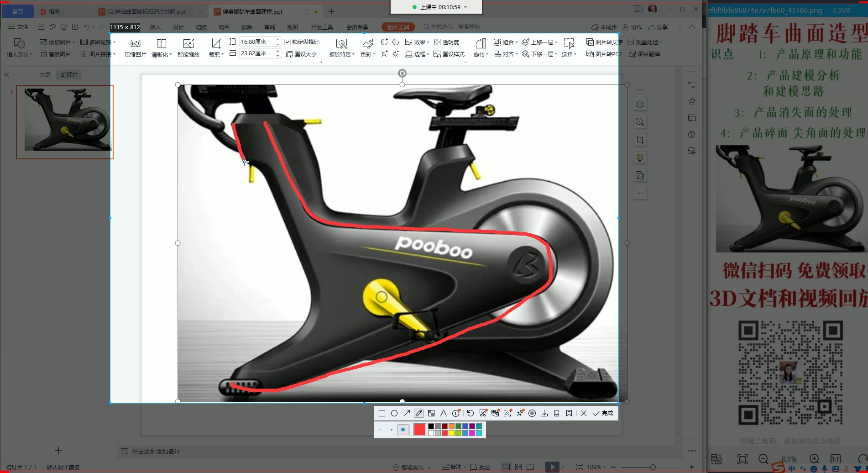Pick the yellow color swatch

coord(451,433)
